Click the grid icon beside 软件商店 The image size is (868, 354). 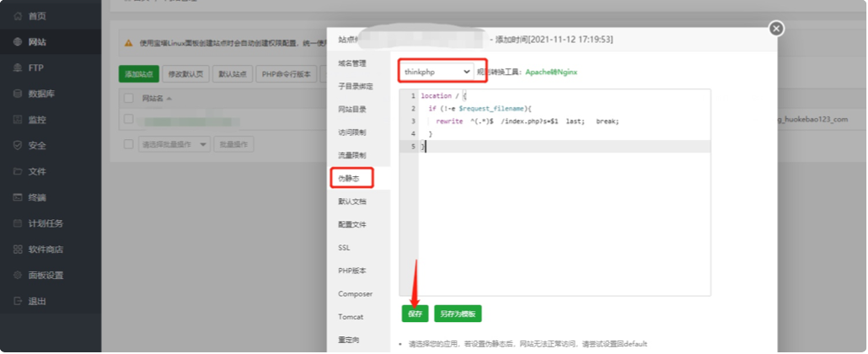[x=18, y=249]
